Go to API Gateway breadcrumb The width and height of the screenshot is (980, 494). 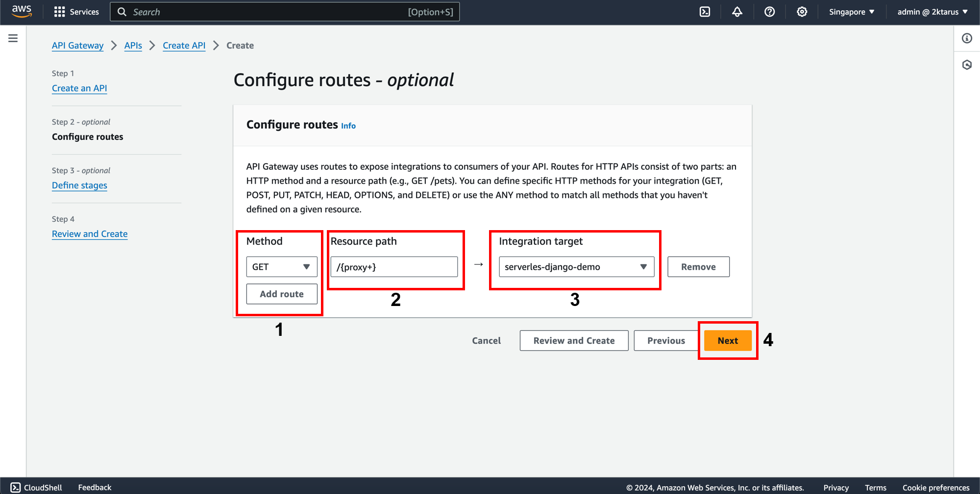click(77, 46)
